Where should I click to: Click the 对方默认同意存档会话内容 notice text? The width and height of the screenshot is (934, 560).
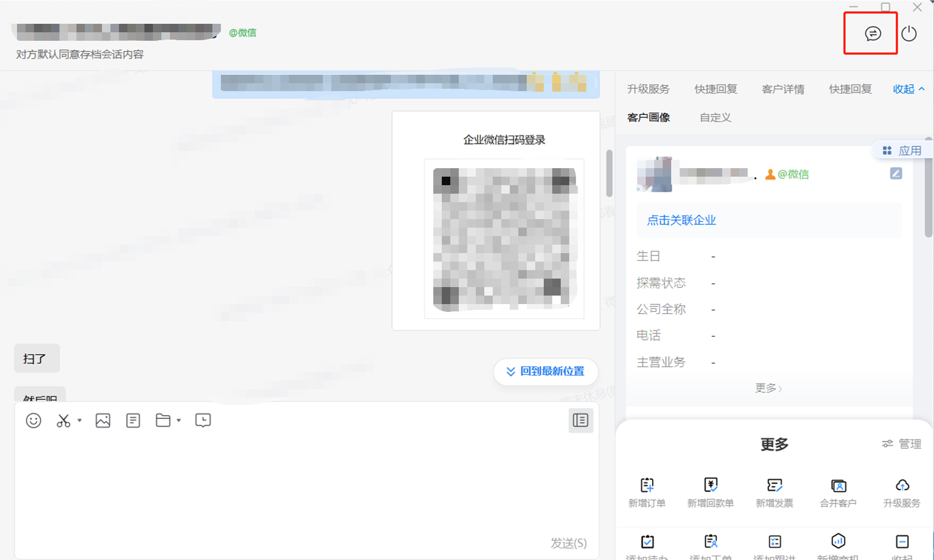(x=80, y=54)
